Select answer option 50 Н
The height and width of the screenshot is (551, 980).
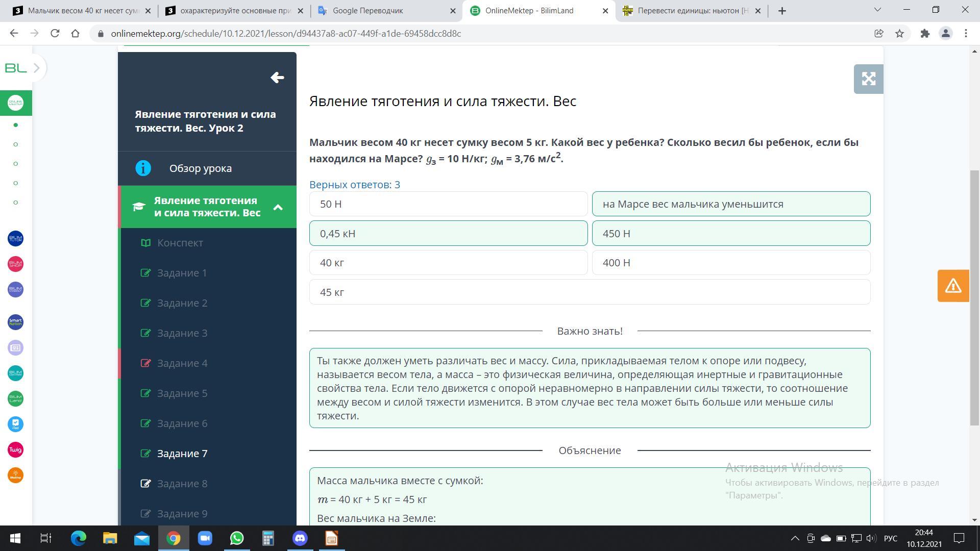coord(448,204)
